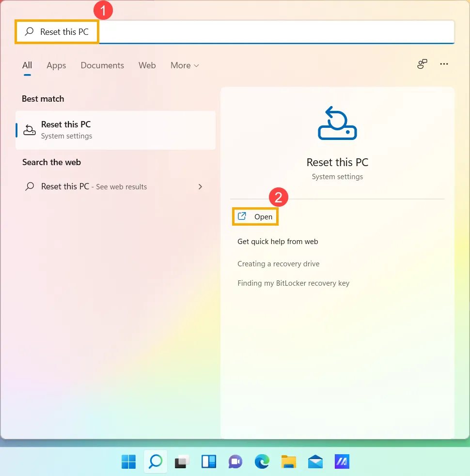Open File Explorer from the taskbar

point(288,461)
